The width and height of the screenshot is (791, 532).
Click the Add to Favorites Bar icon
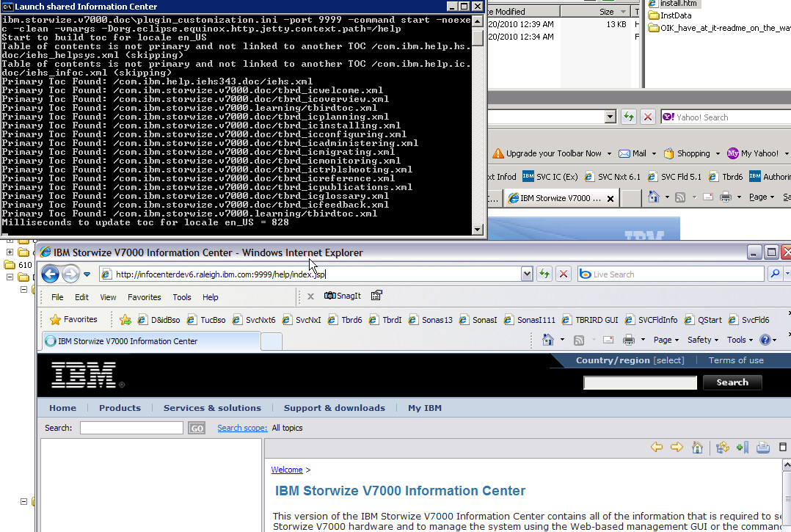click(125, 319)
